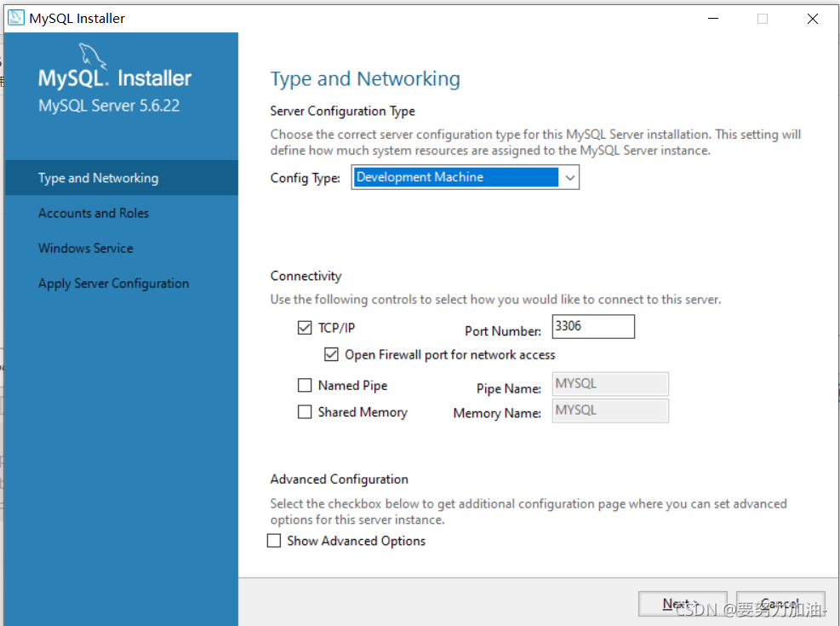Click the Pipe Name field
This screenshot has height=626, width=840.
[610, 384]
